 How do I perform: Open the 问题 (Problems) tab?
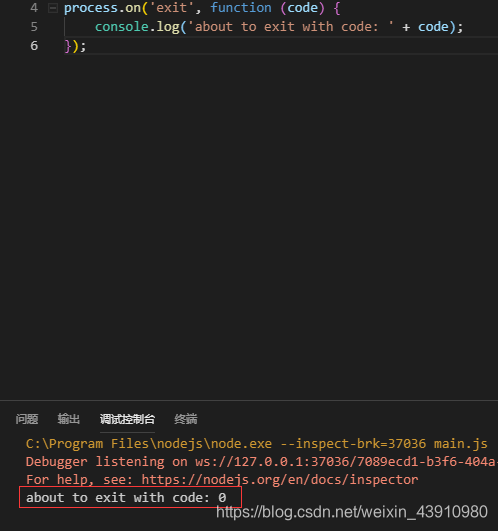coord(27,419)
